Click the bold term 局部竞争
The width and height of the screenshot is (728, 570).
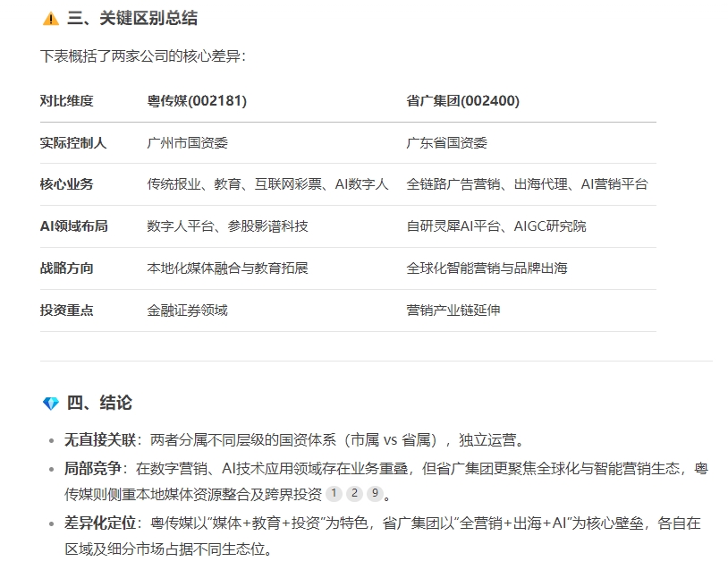click(x=93, y=468)
